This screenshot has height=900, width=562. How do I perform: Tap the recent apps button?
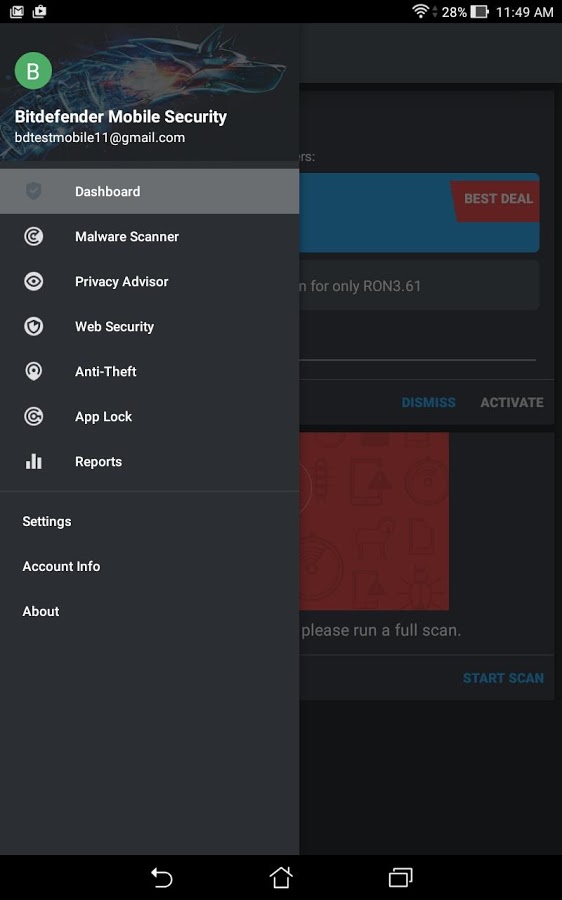click(x=401, y=877)
